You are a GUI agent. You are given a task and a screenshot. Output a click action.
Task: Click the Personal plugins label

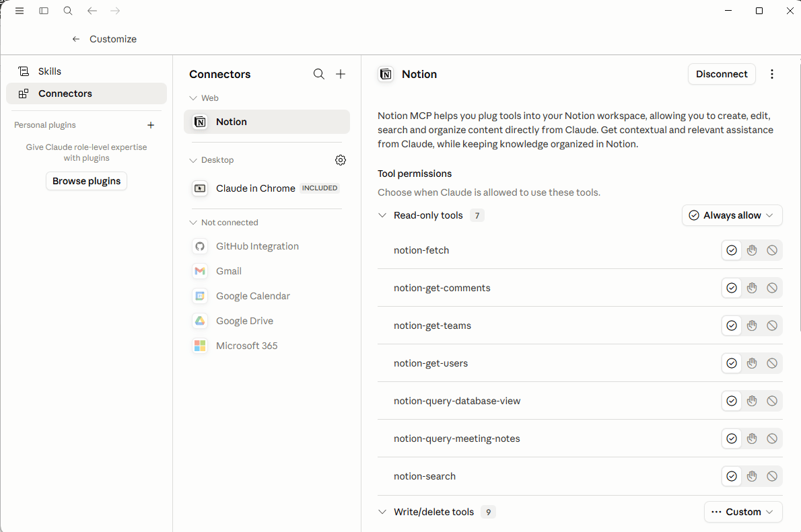(45, 125)
